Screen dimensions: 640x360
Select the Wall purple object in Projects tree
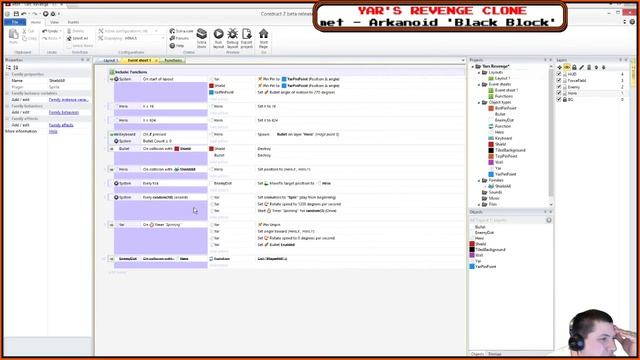click(x=496, y=162)
